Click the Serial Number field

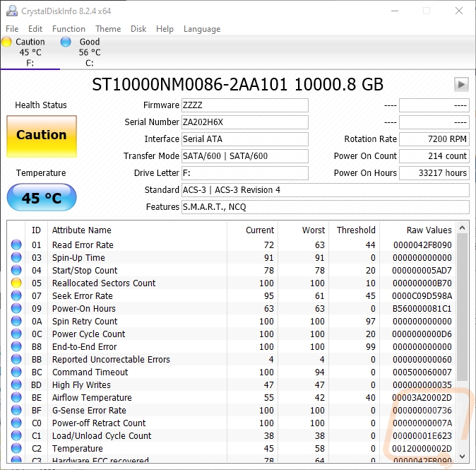click(244, 122)
